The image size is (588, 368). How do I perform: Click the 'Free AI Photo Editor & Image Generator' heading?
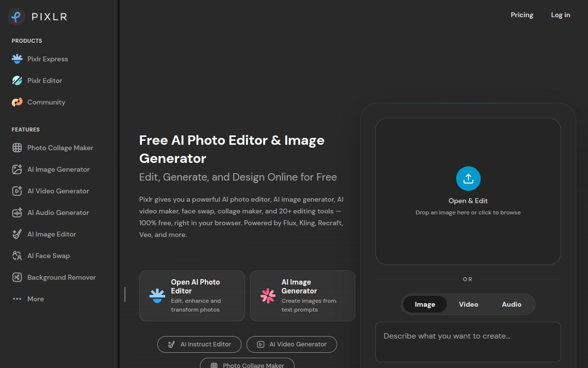232,149
